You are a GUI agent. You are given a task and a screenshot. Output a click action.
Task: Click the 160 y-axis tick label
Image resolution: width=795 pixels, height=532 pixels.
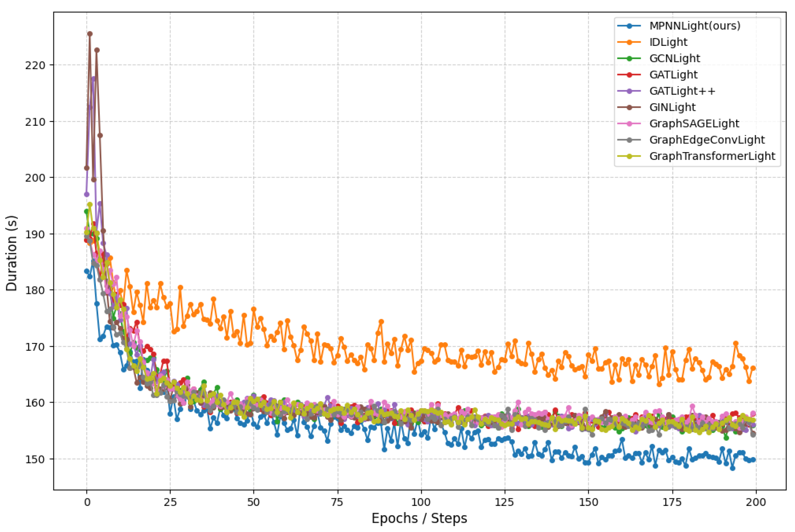(35, 403)
